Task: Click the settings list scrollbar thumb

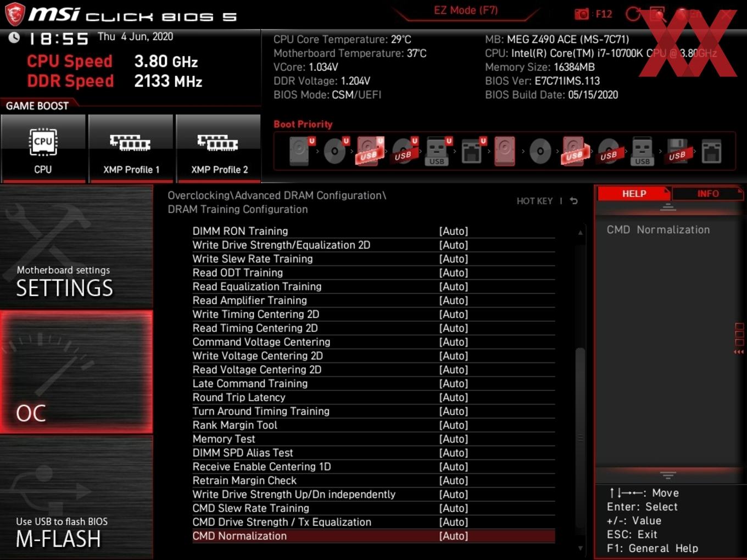Action: coord(580,437)
